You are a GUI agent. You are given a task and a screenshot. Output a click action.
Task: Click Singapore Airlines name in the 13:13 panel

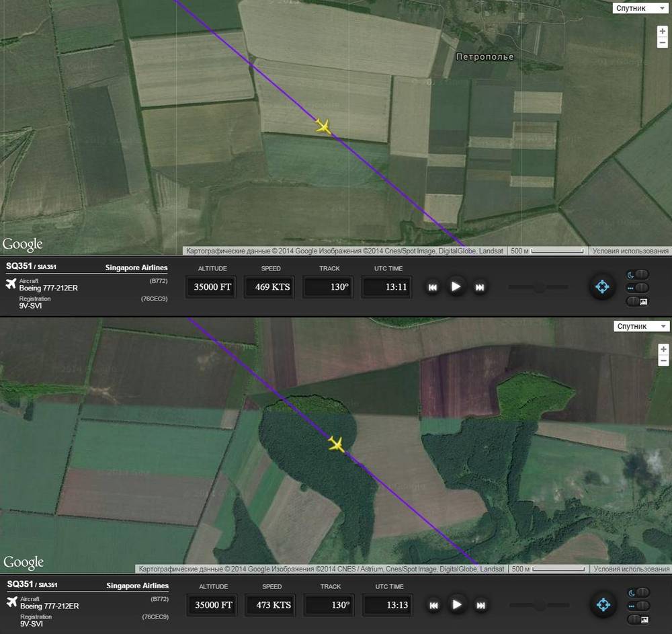pyautogui.click(x=138, y=586)
